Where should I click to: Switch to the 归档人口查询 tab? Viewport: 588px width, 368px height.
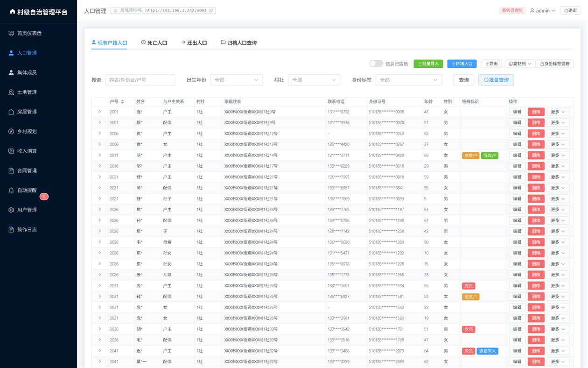click(238, 42)
